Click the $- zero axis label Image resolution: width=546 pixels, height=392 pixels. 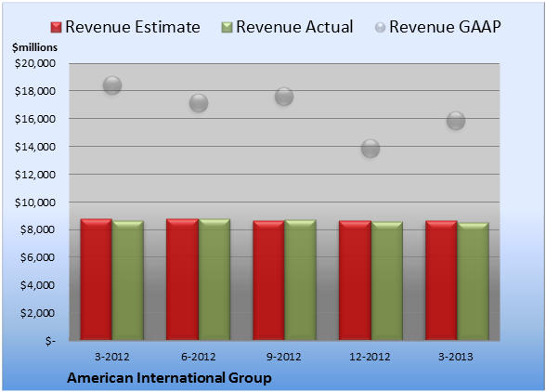pyautogui.click(x=50, y=341)
